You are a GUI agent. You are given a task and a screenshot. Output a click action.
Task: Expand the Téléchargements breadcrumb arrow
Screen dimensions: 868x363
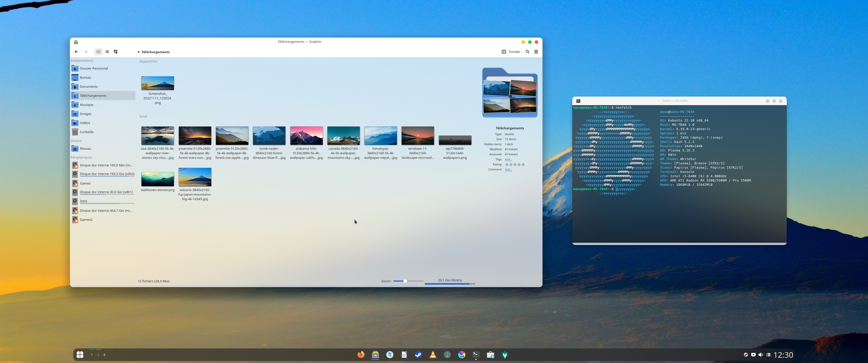click(139, 52)
